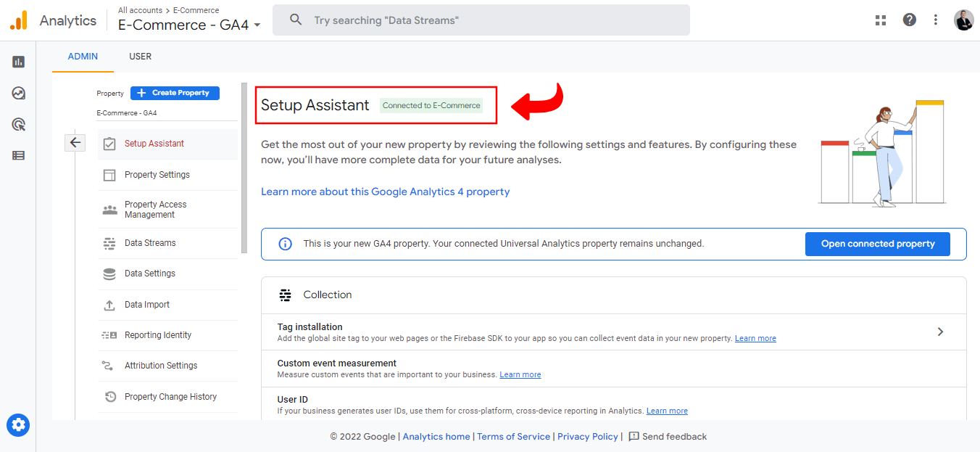This screenshot has width=980, height=452.
Task: Open the Help question mark icon
Action: pyautogui.click(x=910, y=20)
